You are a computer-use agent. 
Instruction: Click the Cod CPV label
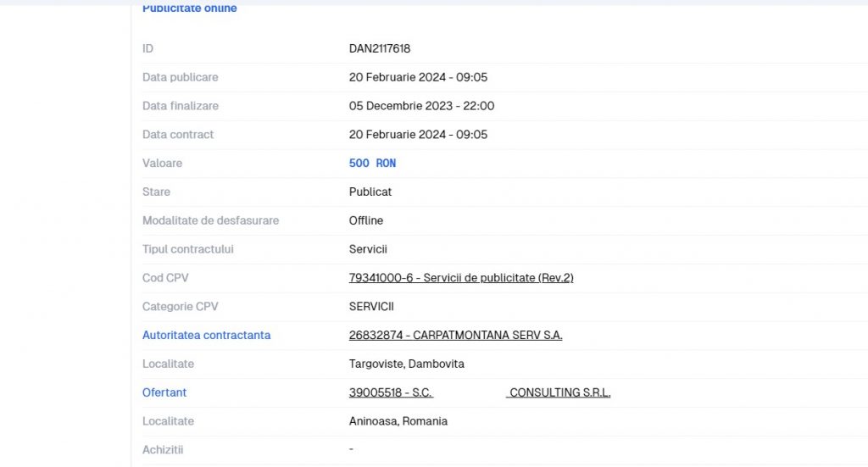[165, 278]
